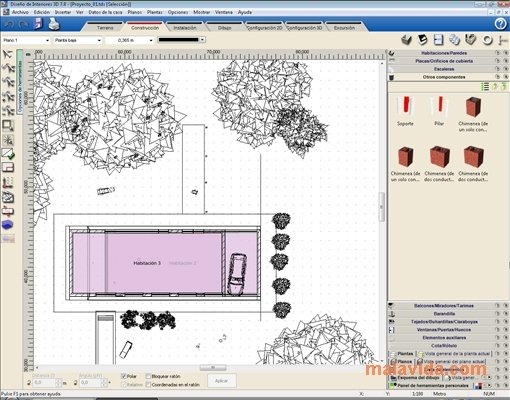Toggle the Polar checkbox
The height and width of the screenshot is (400, 510).
click(123, 376)
